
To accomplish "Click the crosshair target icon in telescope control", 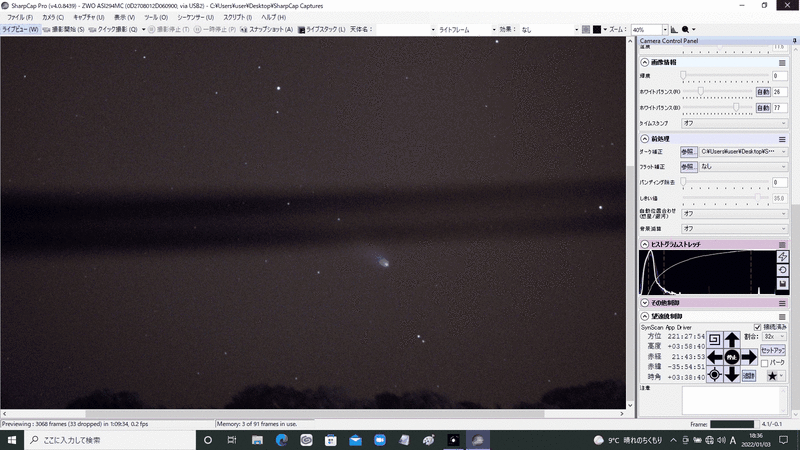I will tap(714, 375).
